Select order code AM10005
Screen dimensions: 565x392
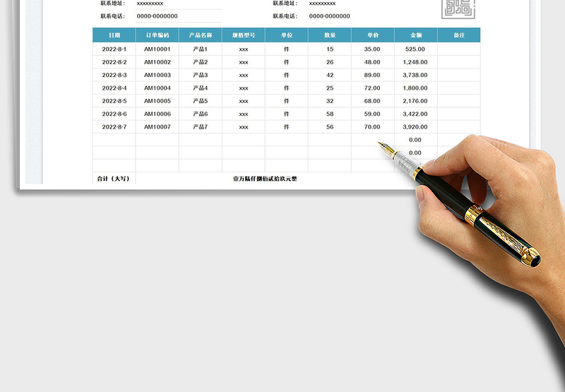pyautogui.click(x=157, y=101)
